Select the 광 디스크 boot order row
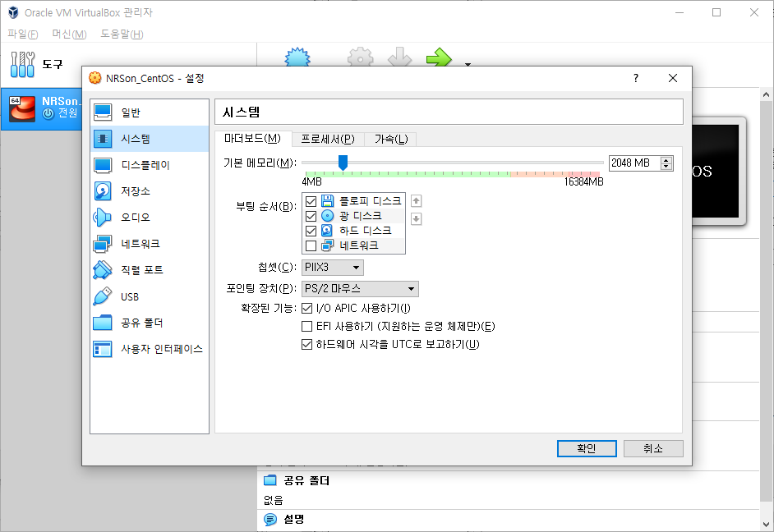Image resolution: width=774 pixels, height=532 pixels. (353, 216)
